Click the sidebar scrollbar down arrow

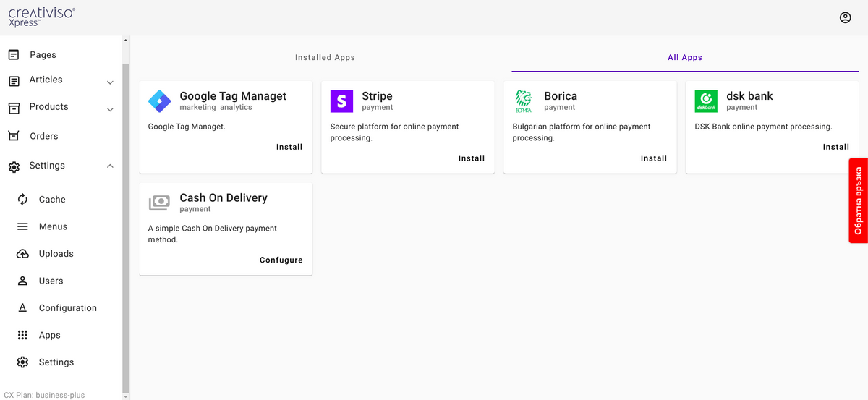[125, 396]
